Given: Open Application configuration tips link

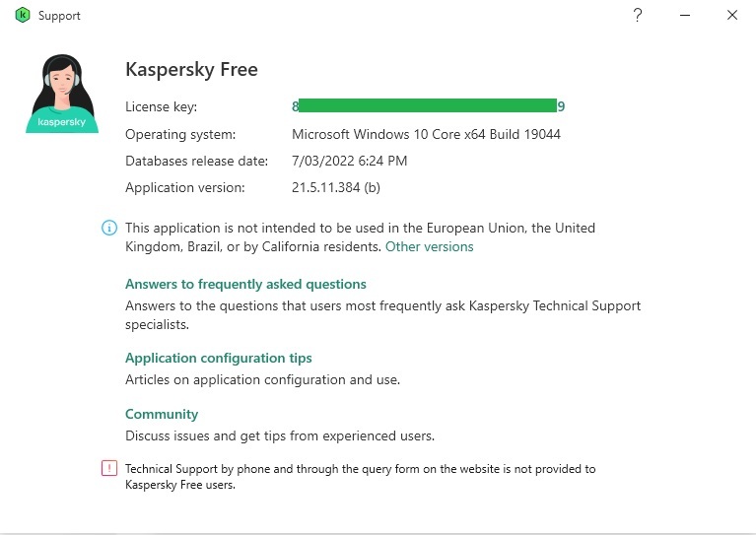Looking at the screenshot, I should (218, 358).
